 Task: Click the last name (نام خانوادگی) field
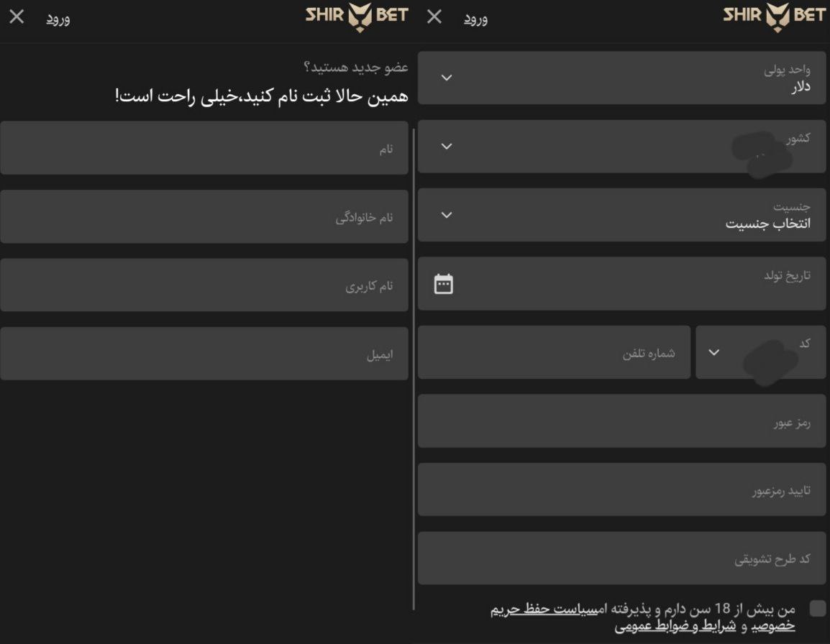coord(205,216)
